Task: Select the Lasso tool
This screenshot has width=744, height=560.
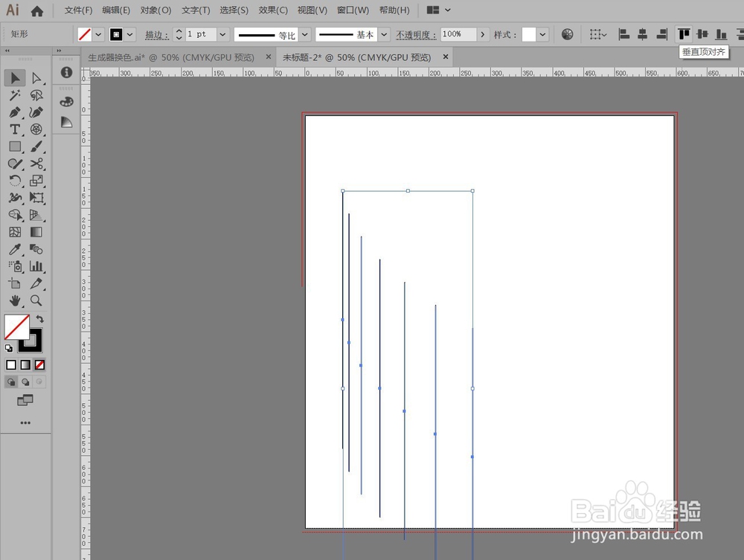Action: 36,95
